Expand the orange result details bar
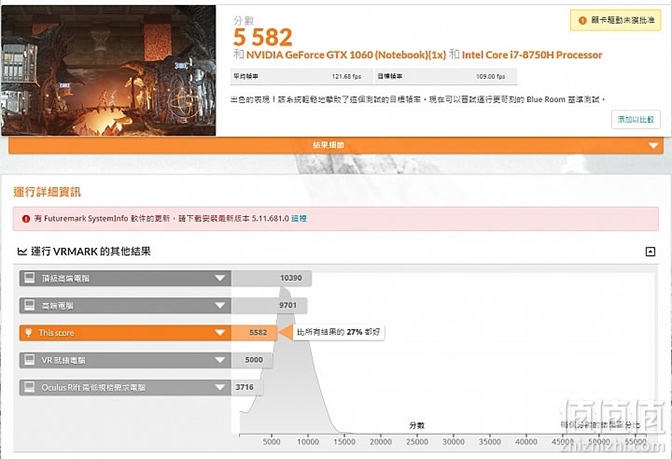This screenshot has height=459, width=672. click(x=336, y=145)
